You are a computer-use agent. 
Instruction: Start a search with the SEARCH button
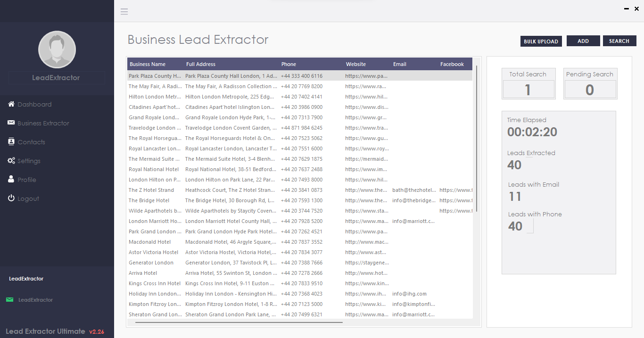click(x=619, y=41)
